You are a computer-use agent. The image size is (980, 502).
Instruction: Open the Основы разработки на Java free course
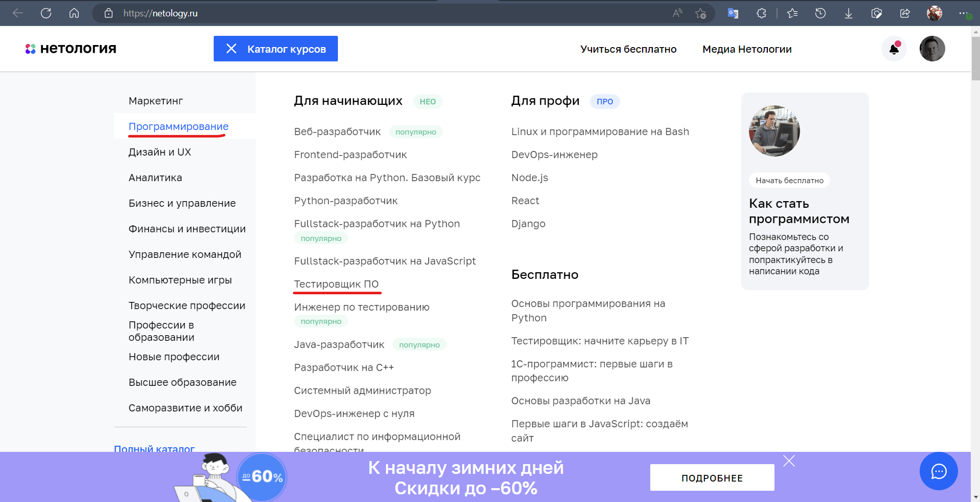(x=581, y=401)
